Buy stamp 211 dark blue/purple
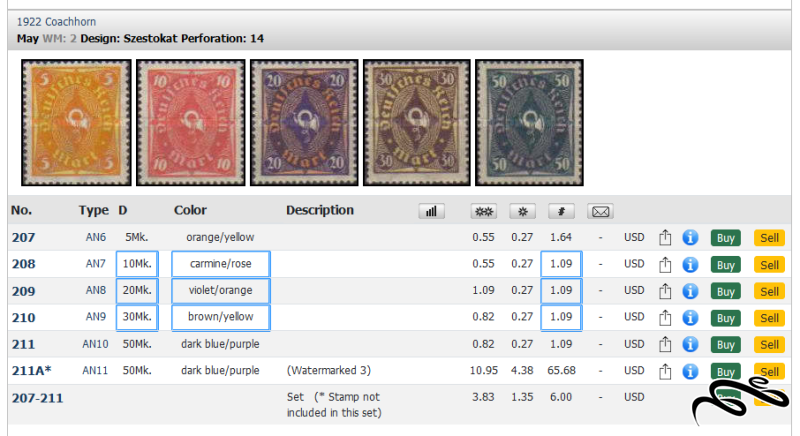Viewport: 800px width, 436px height. (726, 345)
